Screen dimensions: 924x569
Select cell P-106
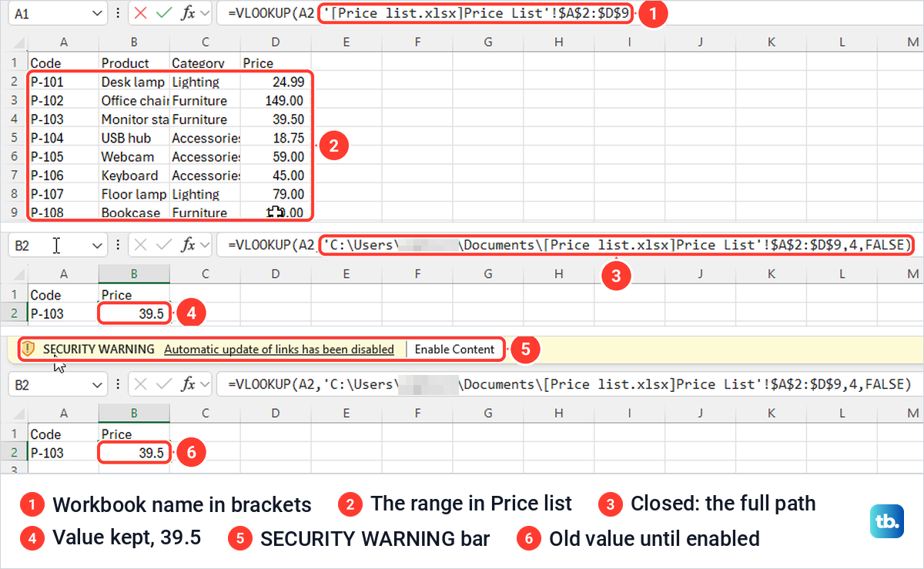[x=63, y=176]
